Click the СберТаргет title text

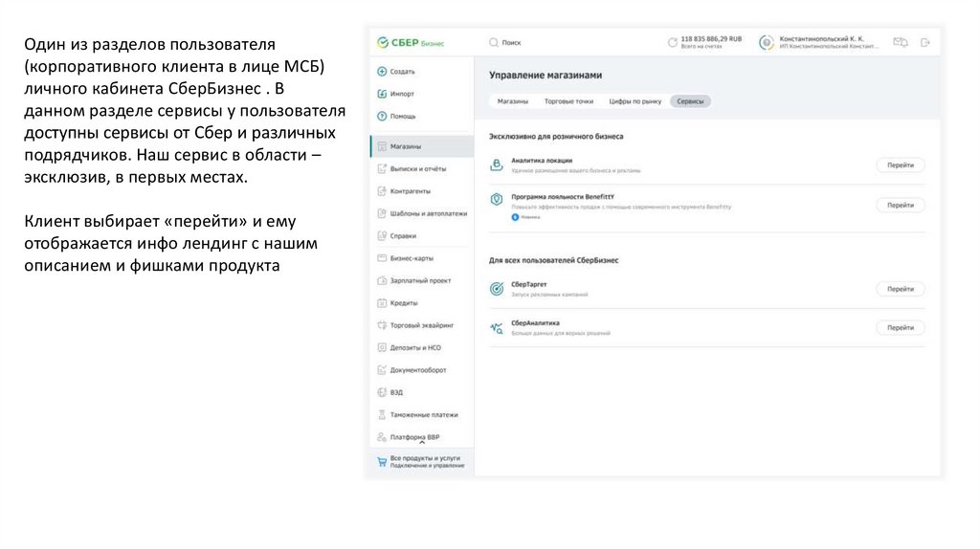(x=528, y=284)
